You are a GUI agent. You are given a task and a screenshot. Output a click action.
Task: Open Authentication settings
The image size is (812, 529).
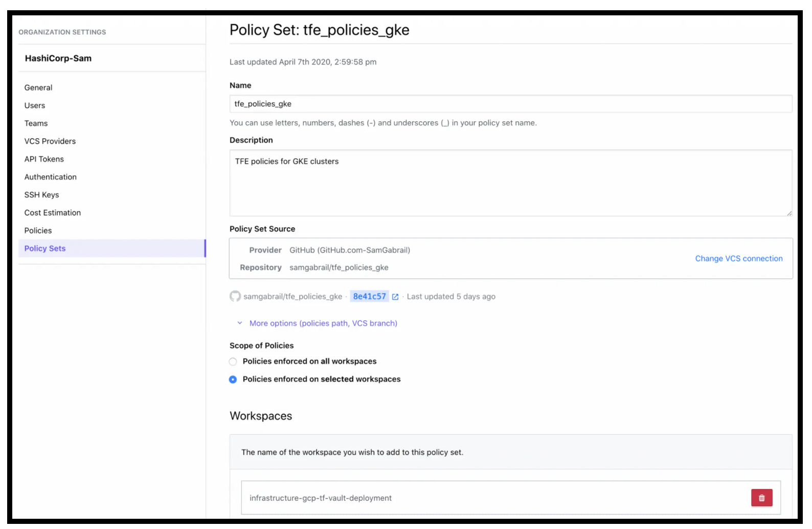[51, 177]
